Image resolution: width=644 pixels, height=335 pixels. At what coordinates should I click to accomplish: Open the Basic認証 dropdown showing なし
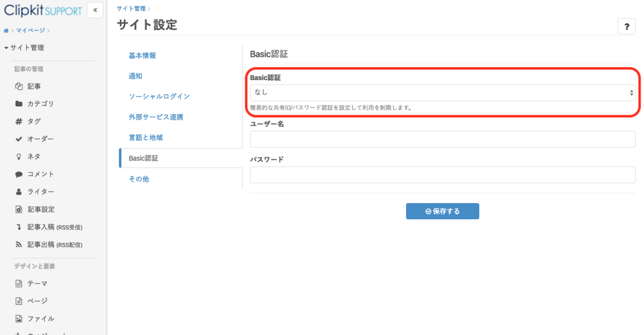pyautogui.click(x=442, y=93)
